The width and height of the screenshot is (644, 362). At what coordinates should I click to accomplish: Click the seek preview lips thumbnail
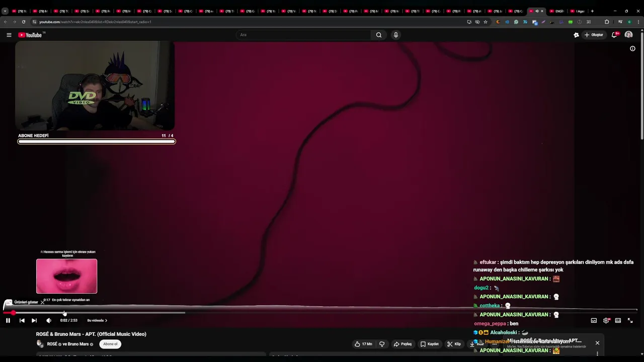(x=66, y=276)
